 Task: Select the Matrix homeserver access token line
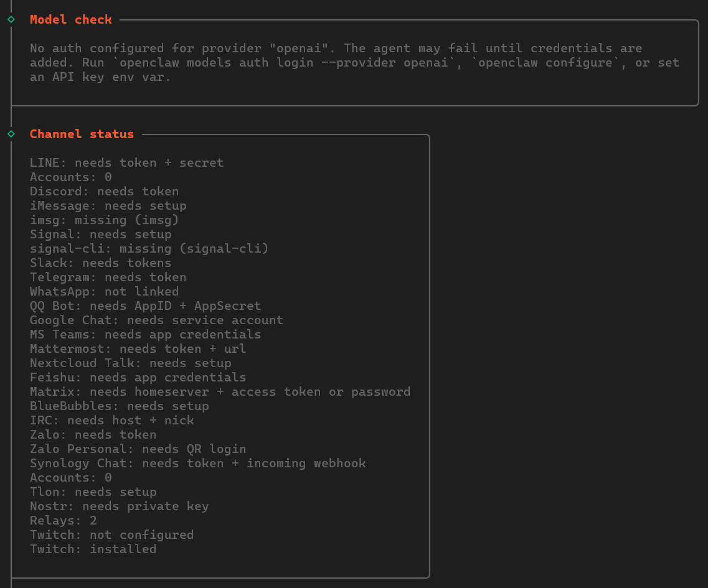[220, 392]
